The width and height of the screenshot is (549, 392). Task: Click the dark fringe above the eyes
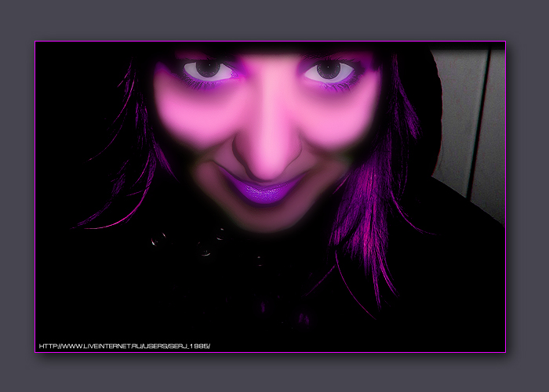coord(267,50)
